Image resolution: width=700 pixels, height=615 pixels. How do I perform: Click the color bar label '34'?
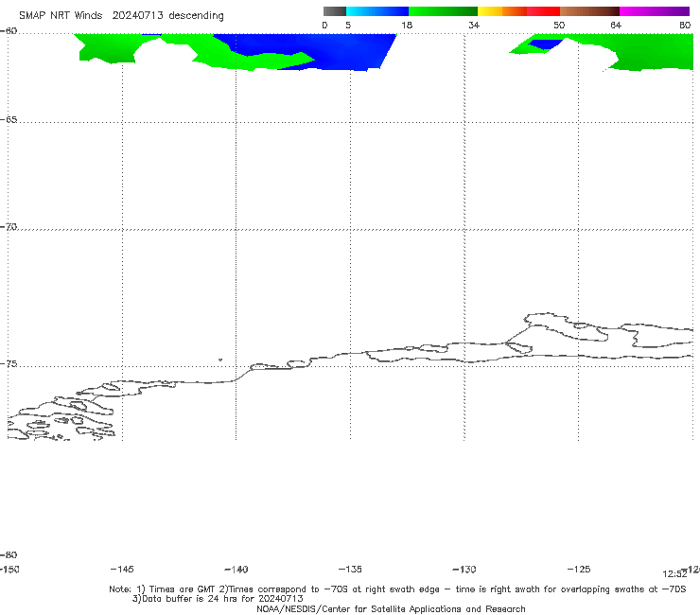tap(474, 25)
